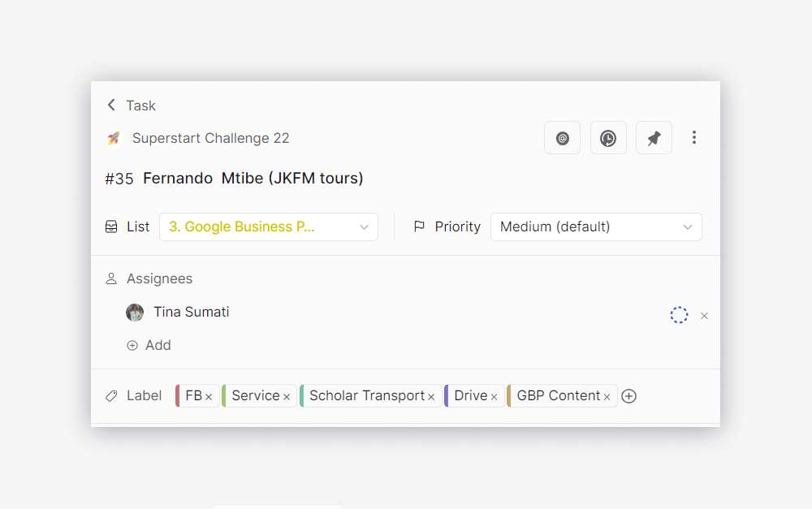
Task: Remove the Service label
Action: pos(287,397)
